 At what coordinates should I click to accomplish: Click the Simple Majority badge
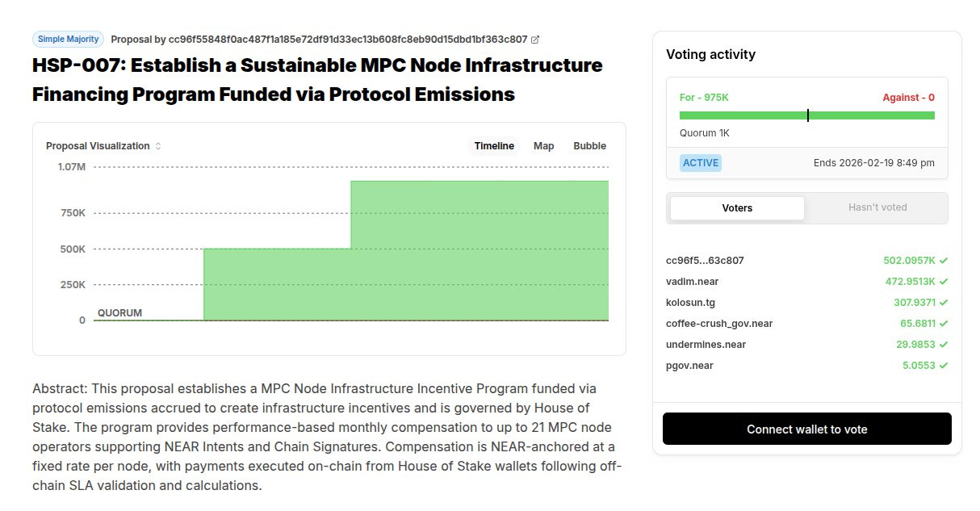tap(69, 39)
